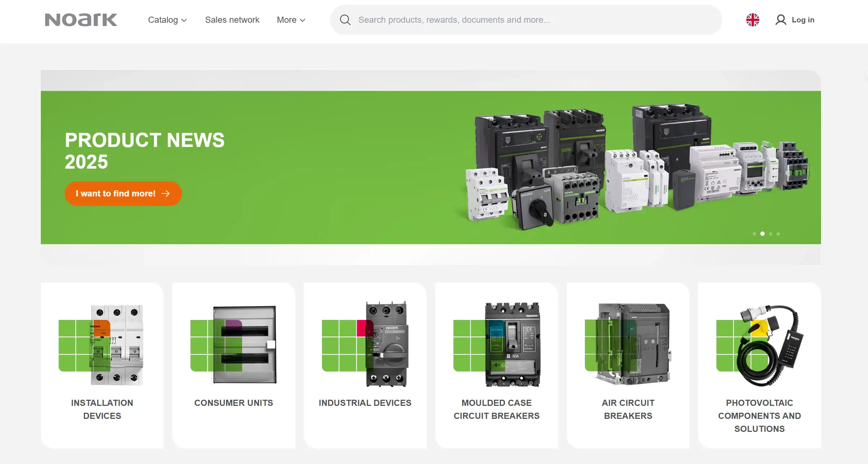The width and height of the screenshot is (868, 464).
Task: Click the Log in link
Action: pos(803,20)
